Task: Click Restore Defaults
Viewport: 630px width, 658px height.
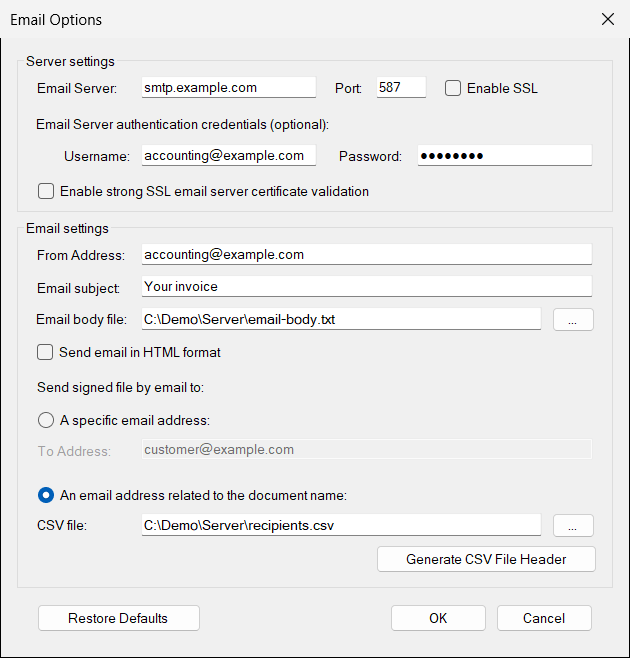Action: (119, 618)
